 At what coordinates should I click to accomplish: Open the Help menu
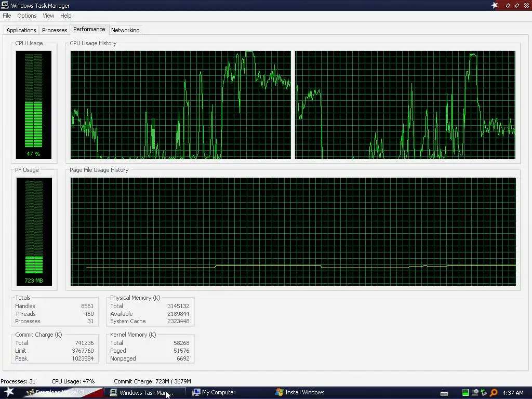[x=66, y=16]
